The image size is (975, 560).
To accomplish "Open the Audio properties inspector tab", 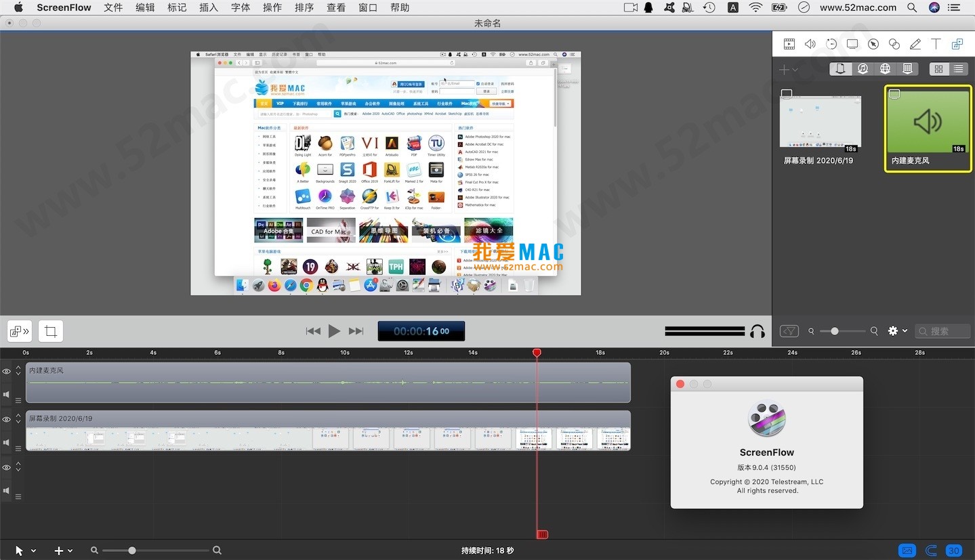I will click(810, 44).
